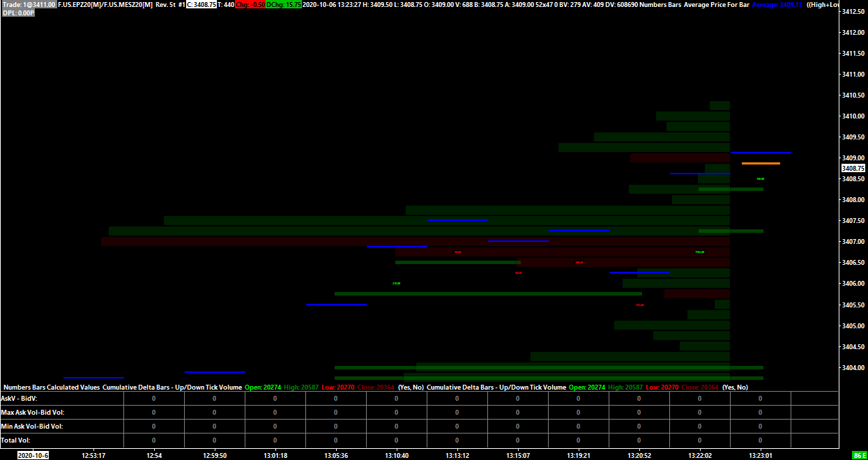Image resolution: width=868 pixels, height=460 pixels.
Task: Click the 13:22:02 time axis label
Action: coord(700,455)
